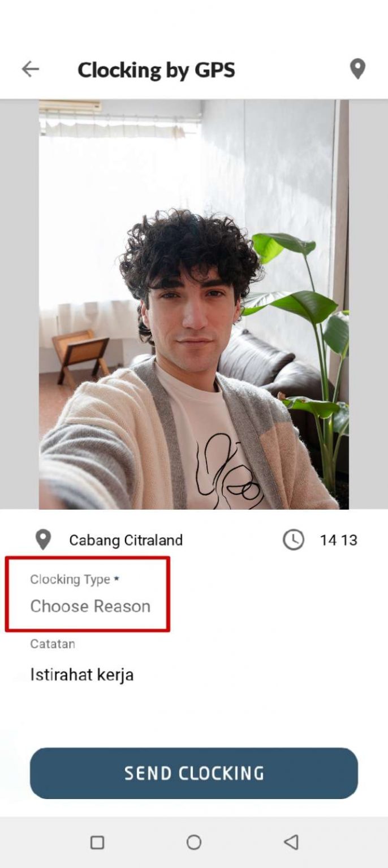Screen dimensions: 388x868
Task: Open the Choose Reason dropdown
Action: (90, 606)
